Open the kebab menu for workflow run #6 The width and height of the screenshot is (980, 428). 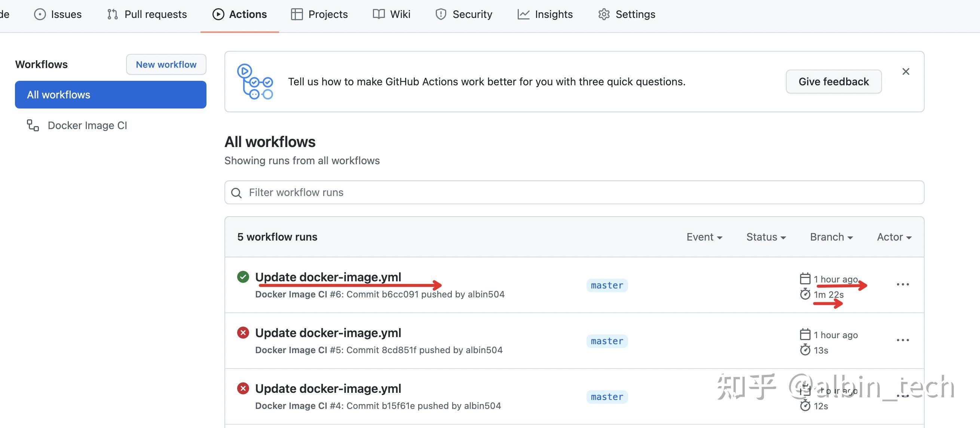[x=903, y=284]
